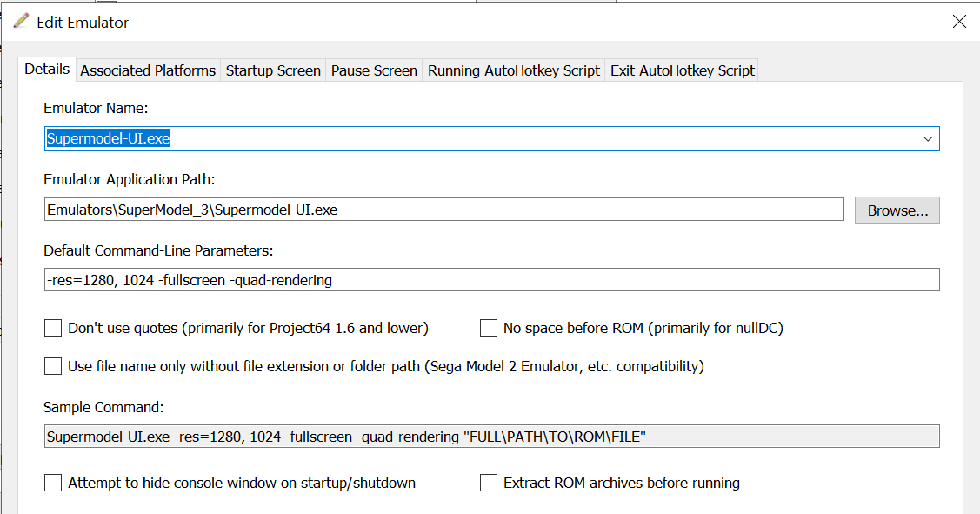The width and height of the screenshot is (980, 514).
Task: Click the Sample Command read-only field
Action: point(492,437)
